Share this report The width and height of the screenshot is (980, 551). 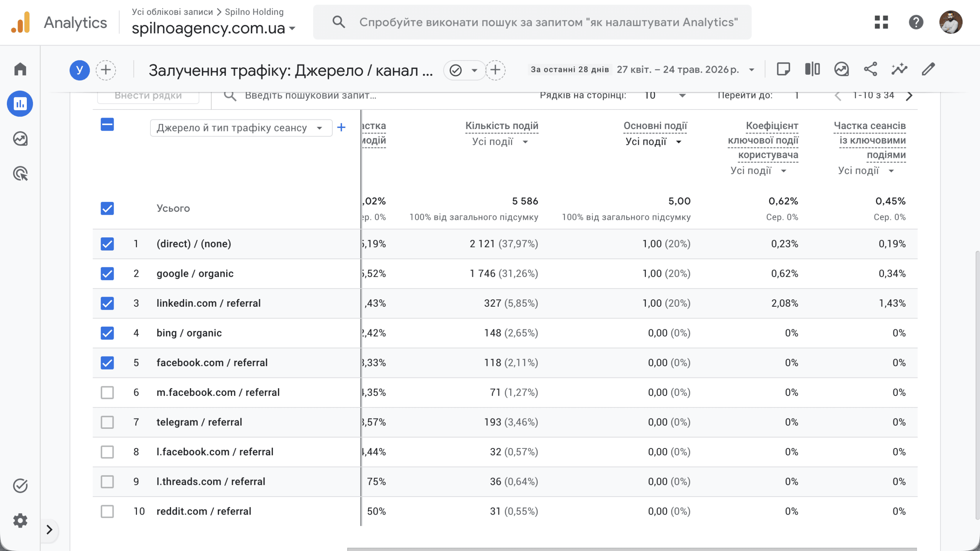point(871,69)
